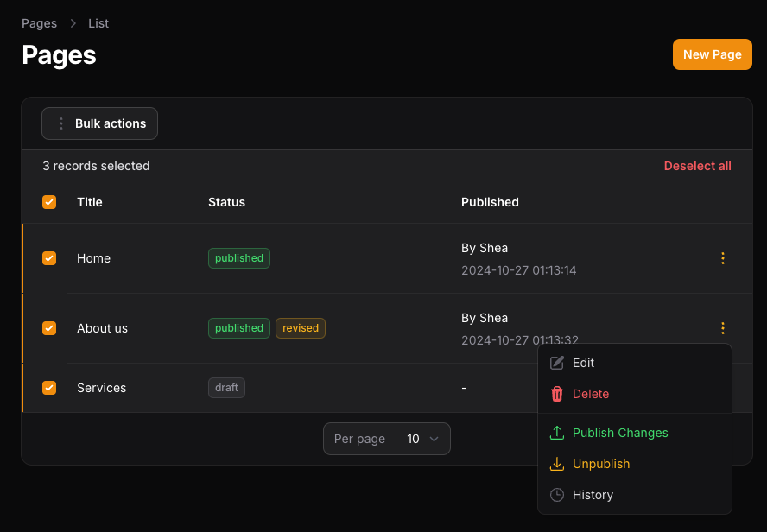The width and height of the screenshot is (767, 532).
Task: Click the Deselect all link
Action: click(x=697, y=166)
